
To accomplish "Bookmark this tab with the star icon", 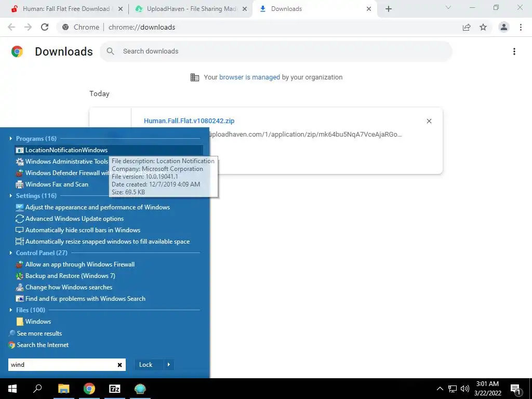I will pos(483,27).
